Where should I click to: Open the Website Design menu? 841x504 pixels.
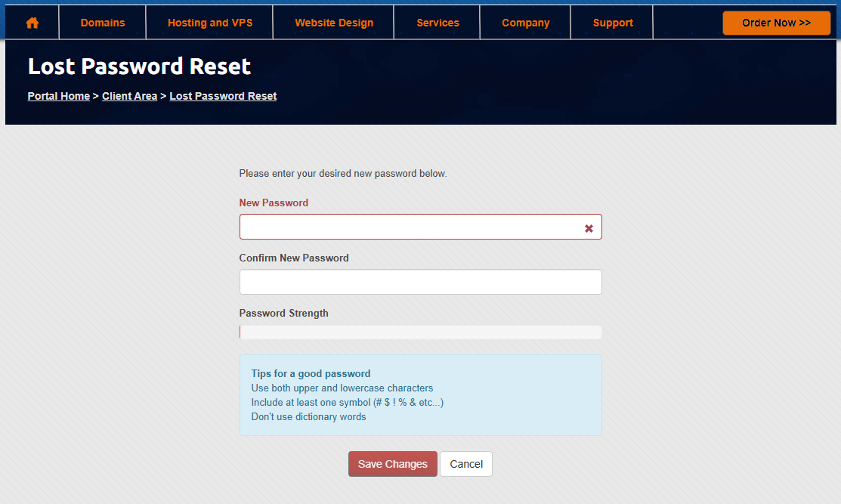334,23
